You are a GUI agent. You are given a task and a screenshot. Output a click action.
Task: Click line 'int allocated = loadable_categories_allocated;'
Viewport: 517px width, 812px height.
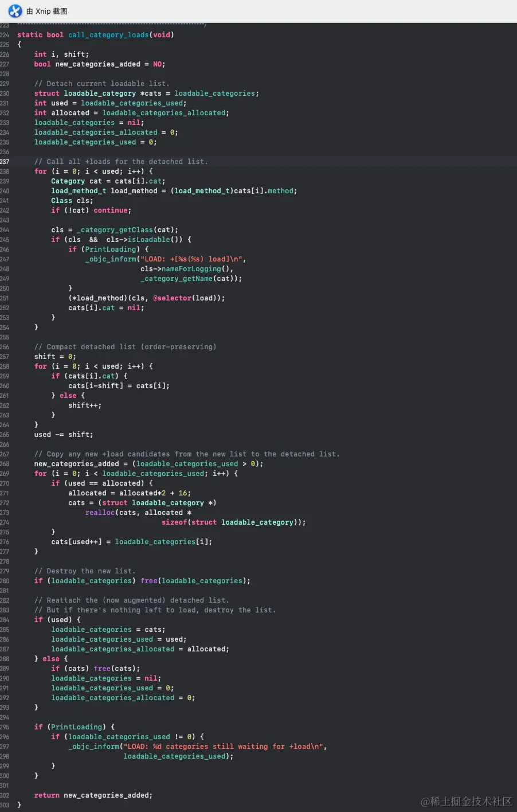point(132,113)
